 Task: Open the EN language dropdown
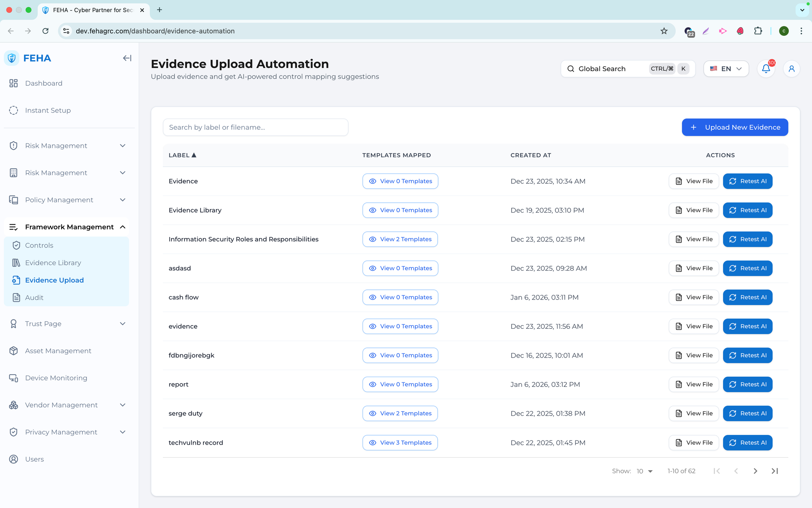(x=726, y=69)
